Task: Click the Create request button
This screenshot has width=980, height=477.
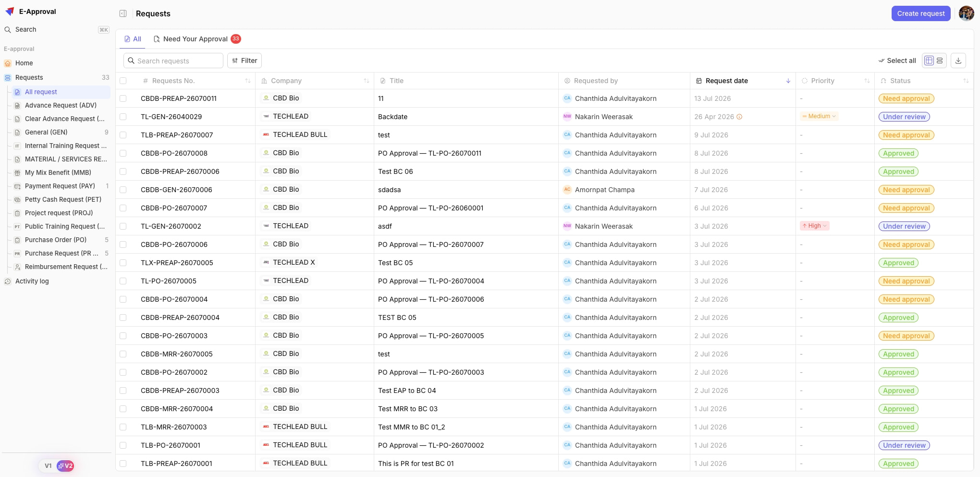Action: [x=921, y=13]
